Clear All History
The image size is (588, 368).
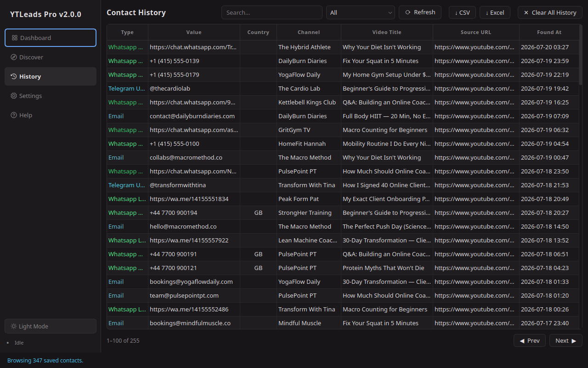550,12
